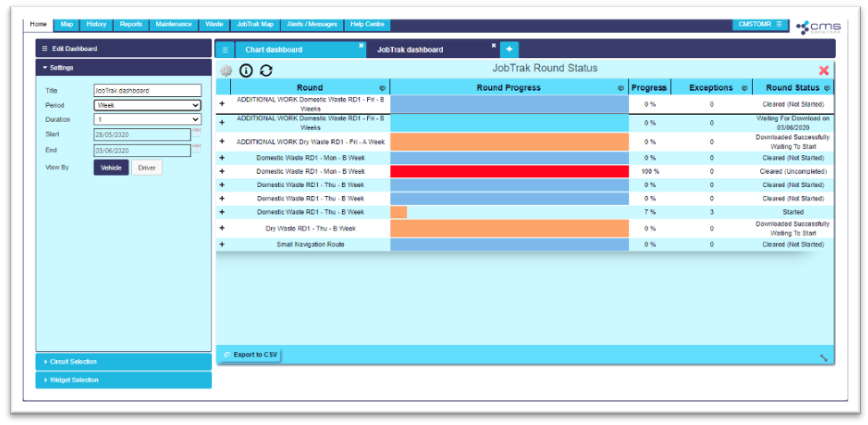Open the widget settings gear icon

tap(225, 71)
